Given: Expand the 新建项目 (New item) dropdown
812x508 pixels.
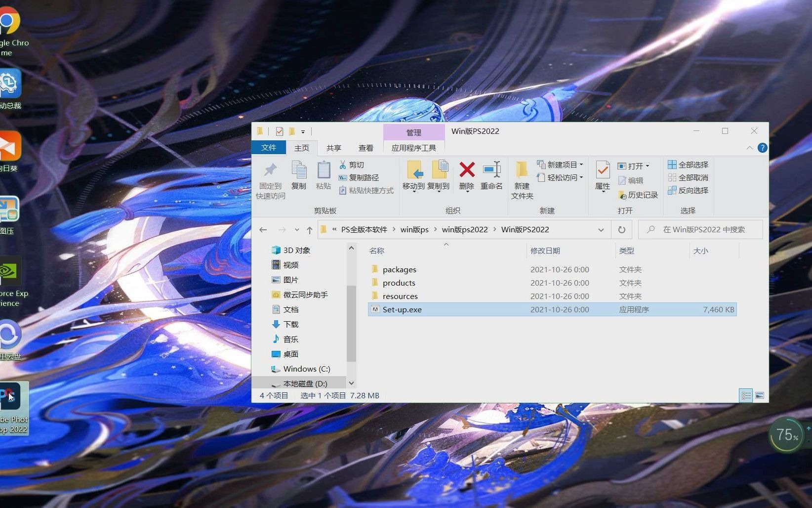Looking at the screenshot, I should pyautogui.click(x=582, y=164).
